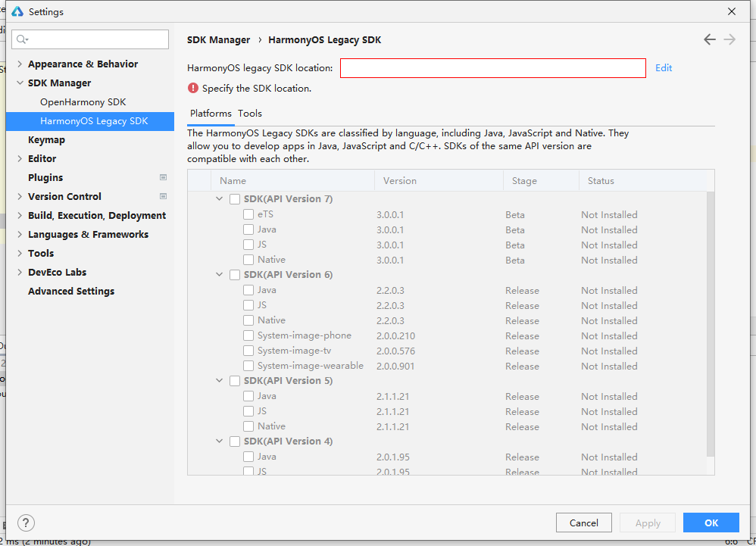The width and height of the screenshot is (756, 546).
Task: Sort by the Name column header
Action: 292,181
